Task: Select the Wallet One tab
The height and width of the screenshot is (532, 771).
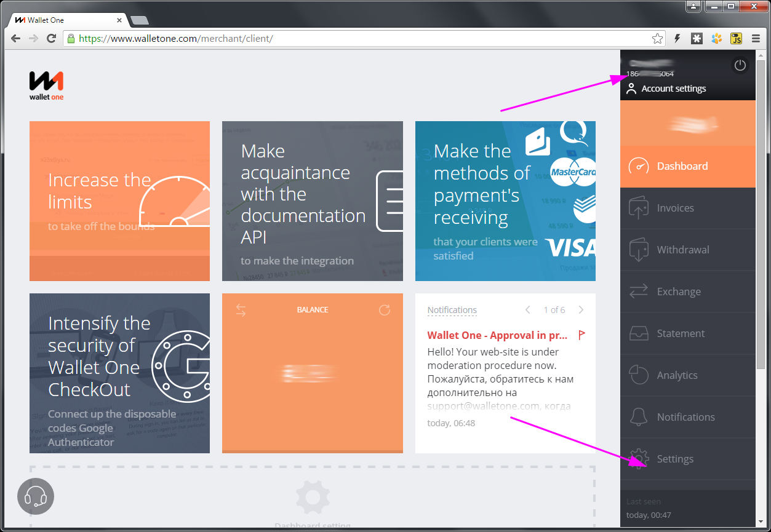Action: pyautogui.click(x=67, y=20)
